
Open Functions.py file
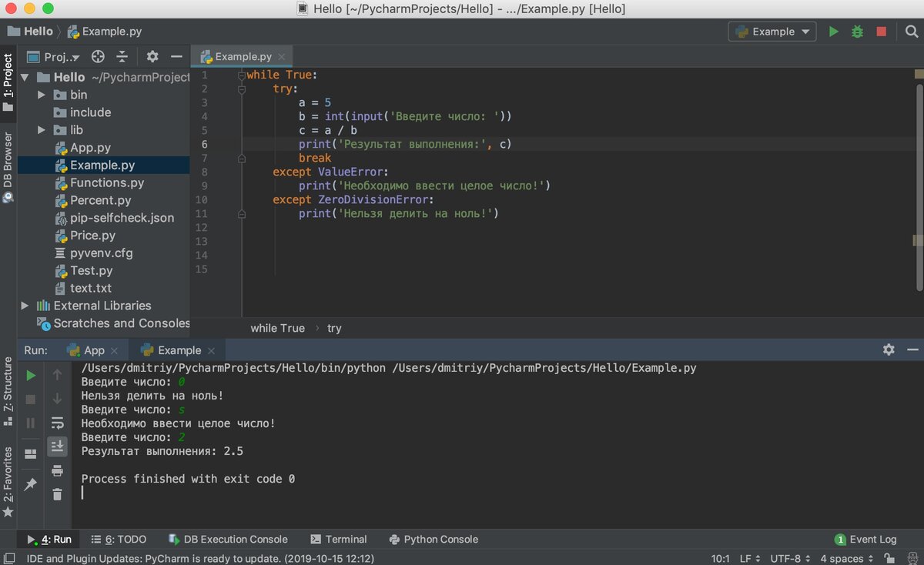(107, 182)
